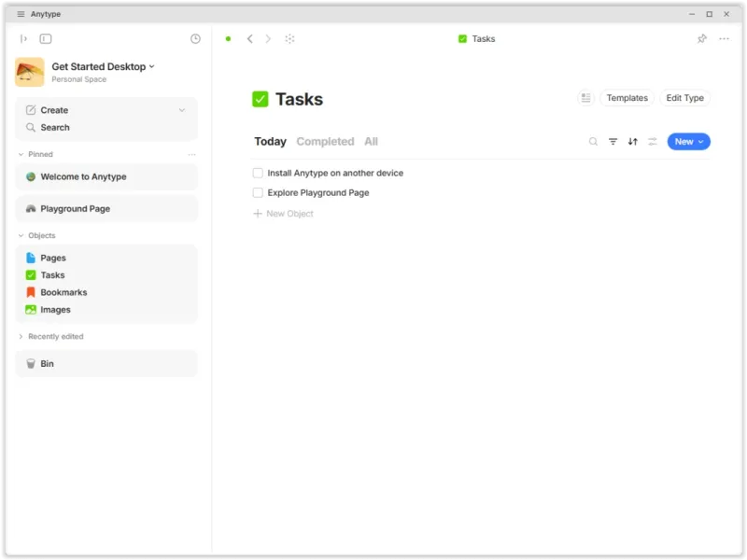Open the sort icon in the view toolbar
Viewport: 747px width, 560px height.
coord(633,142)
